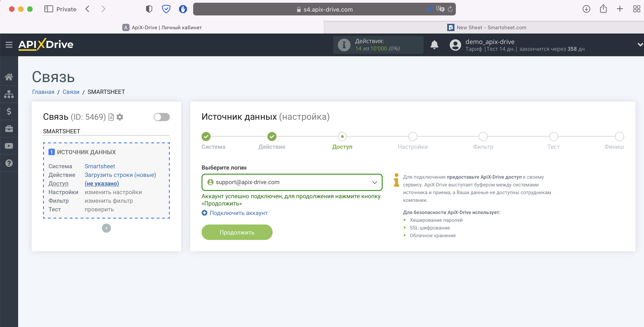The image size is (644, 327).
Task: Click the Доступ label in the data source block
Action: point(58,183)
